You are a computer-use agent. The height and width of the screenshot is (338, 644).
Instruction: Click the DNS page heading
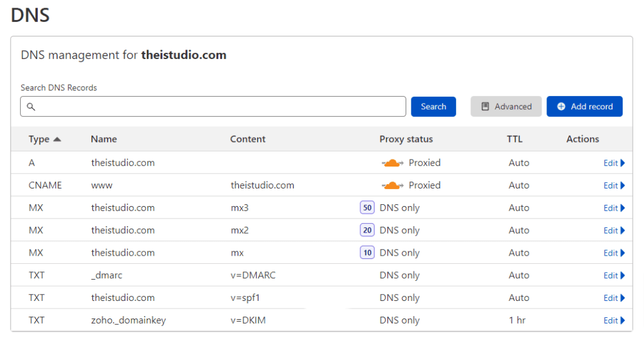(30, 15)
